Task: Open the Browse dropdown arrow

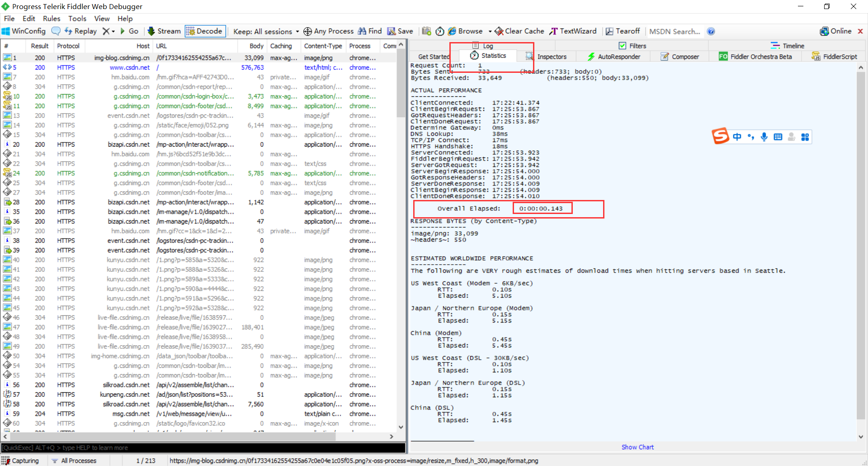Action: click(x=490, y=31)
